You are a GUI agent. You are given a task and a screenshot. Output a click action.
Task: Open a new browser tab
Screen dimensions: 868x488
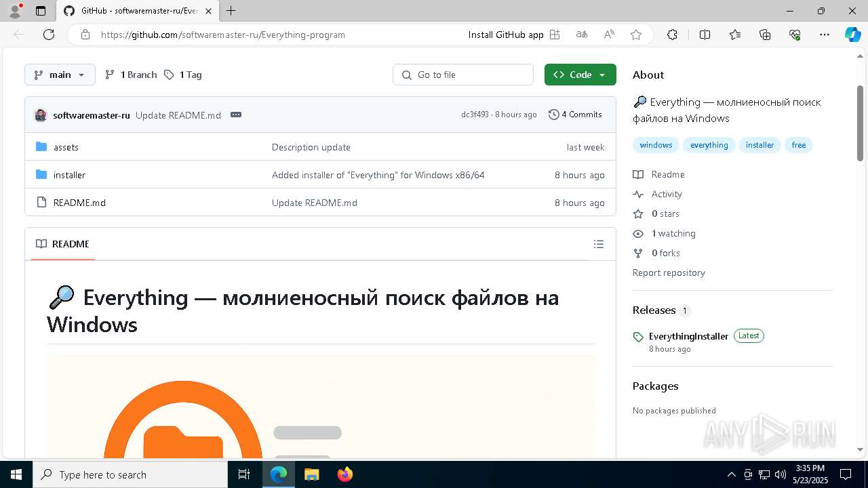point(231,11)
